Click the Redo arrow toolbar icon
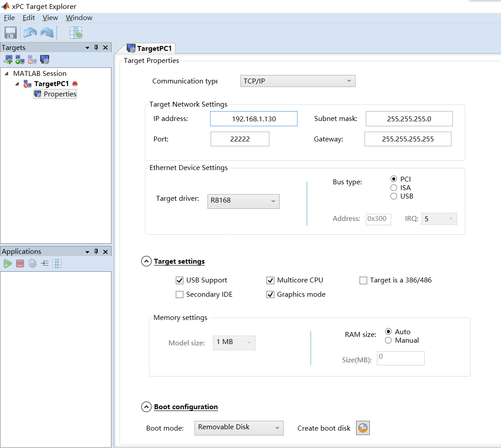Screen dimensions: 501x448 47,33
